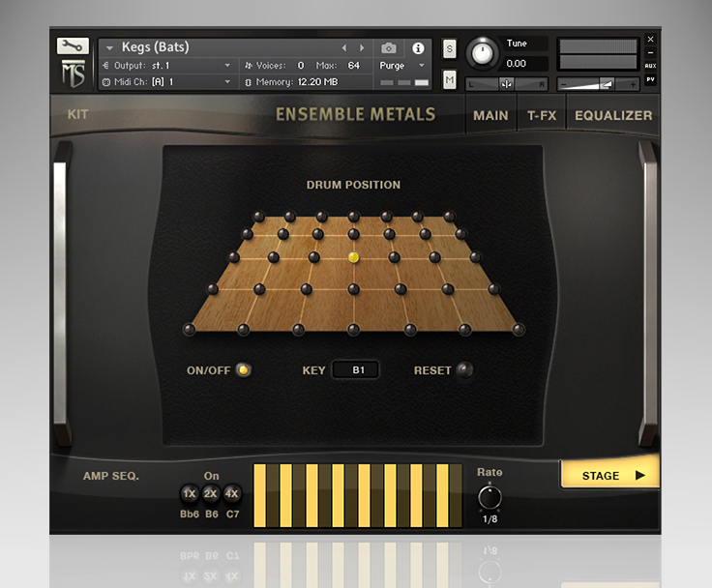Expand the Kegs (Bats) instrument name dropdown

point(109,47)
